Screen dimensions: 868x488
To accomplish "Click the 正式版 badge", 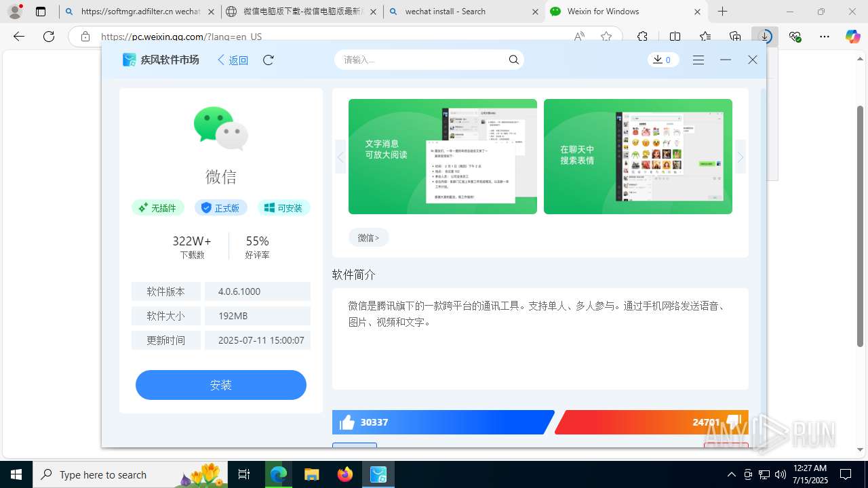I will click(x=221, y=208).
